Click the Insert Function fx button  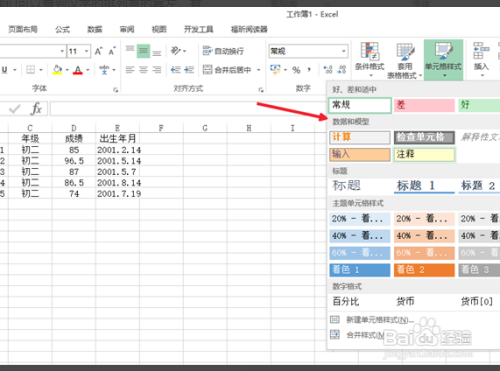coord(36,109)
